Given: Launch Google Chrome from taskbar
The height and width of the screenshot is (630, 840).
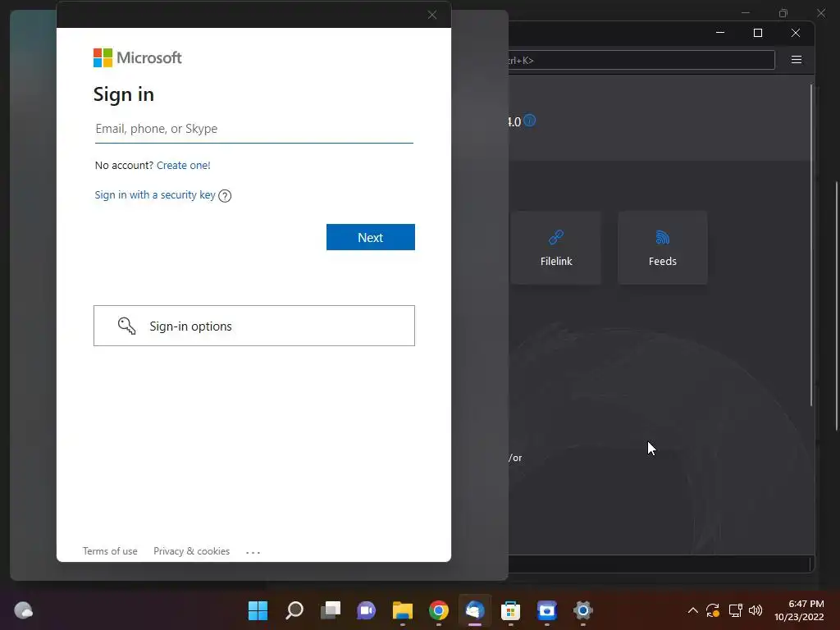Looking at the screenshot, I should [x=439, y=610].
